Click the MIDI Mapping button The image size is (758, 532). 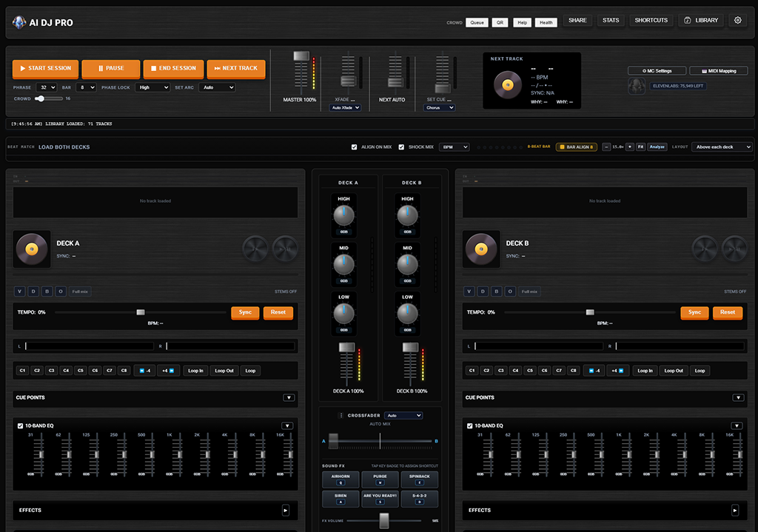(x=719, y=71)
